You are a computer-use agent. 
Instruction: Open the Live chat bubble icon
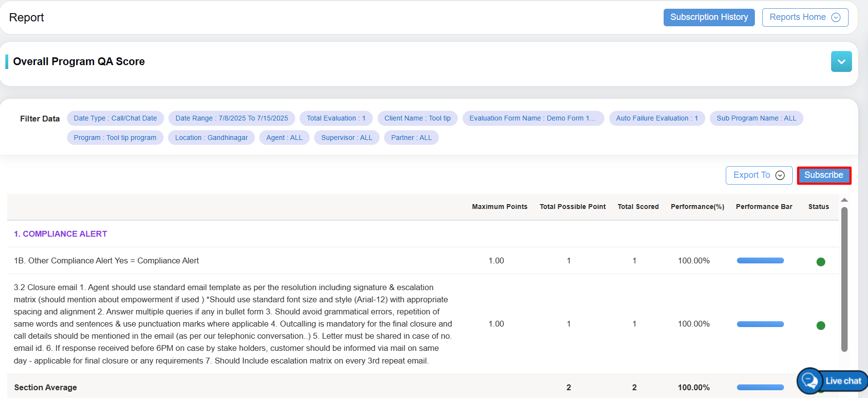(x=810, y=381)
